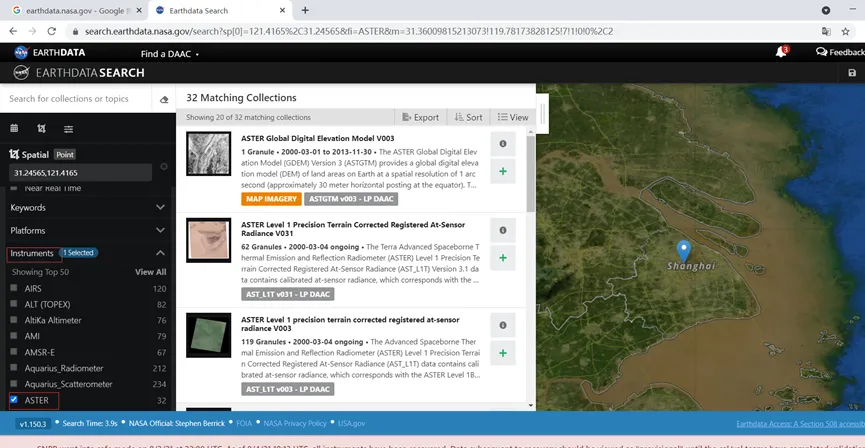
Task: Click MAP IMAGERY tag
Action: pos(271,199)
